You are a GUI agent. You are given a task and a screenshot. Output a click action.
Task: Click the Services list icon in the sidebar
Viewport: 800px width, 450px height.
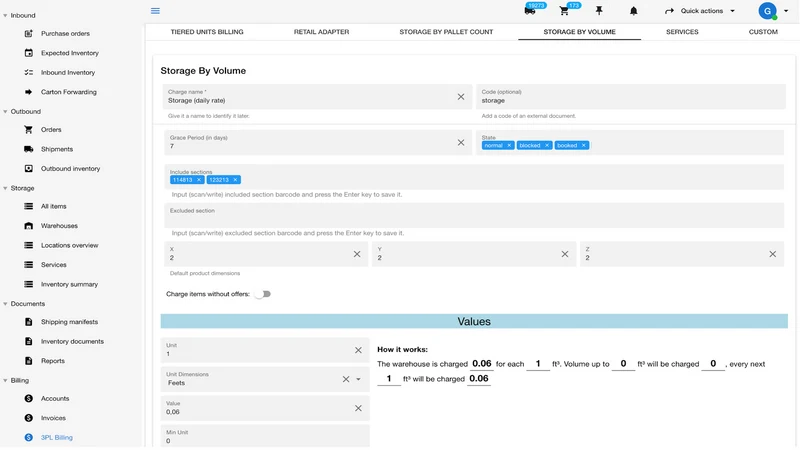(29, 265)
